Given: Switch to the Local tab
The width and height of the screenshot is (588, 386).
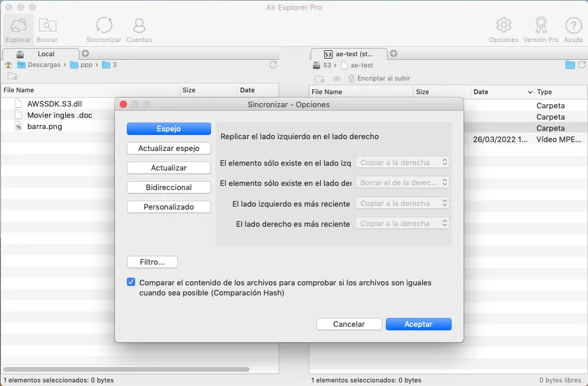Looking at the screenshot, I should [x=41, y=54].
